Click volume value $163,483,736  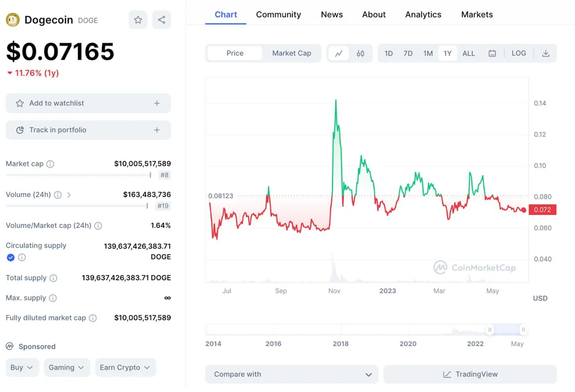pos(147,195)
